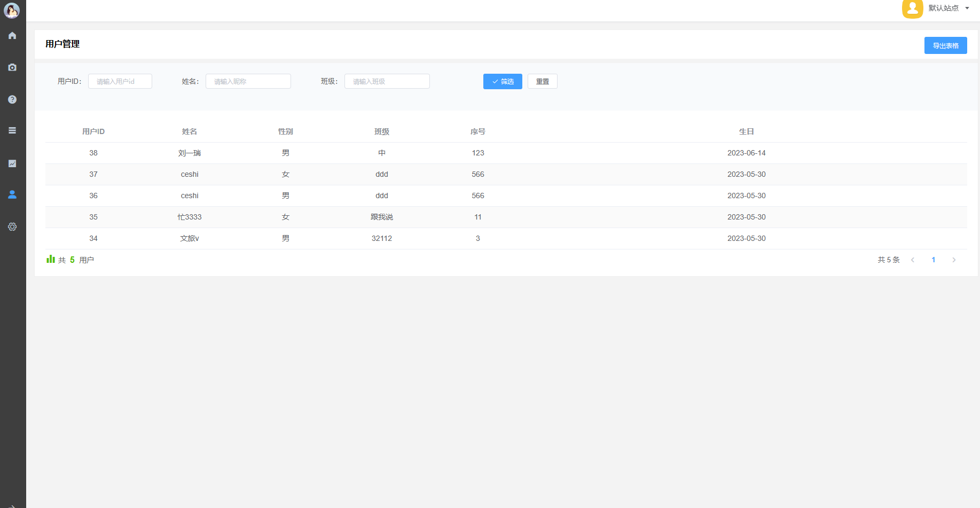Click the serial number cell 123
This screenshot has width=980, height=508.
click(478, 153)
